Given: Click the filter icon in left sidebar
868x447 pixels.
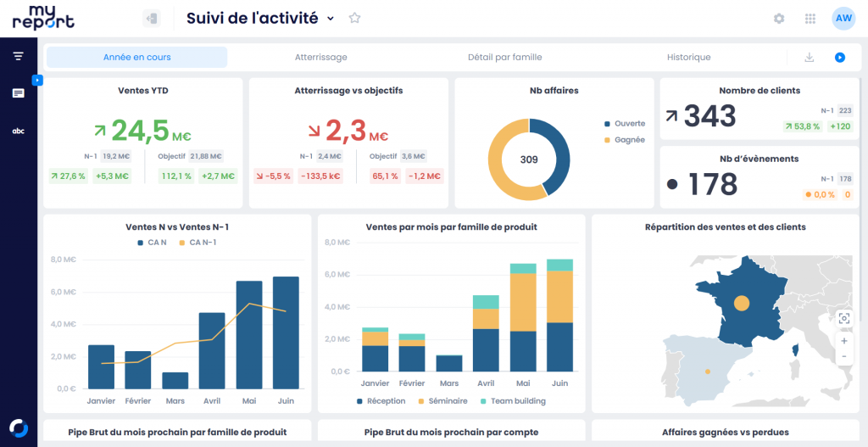Looking at the screenshot, I should point(18,56).
